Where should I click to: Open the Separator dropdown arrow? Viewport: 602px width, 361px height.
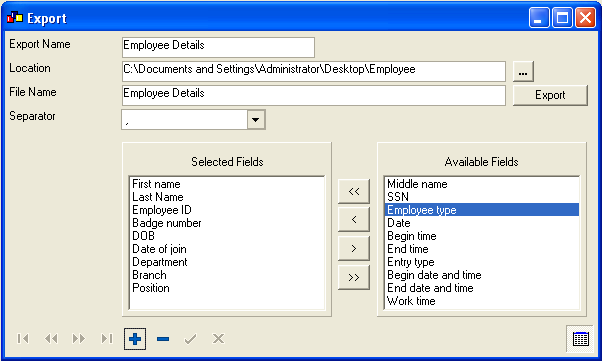256,119
